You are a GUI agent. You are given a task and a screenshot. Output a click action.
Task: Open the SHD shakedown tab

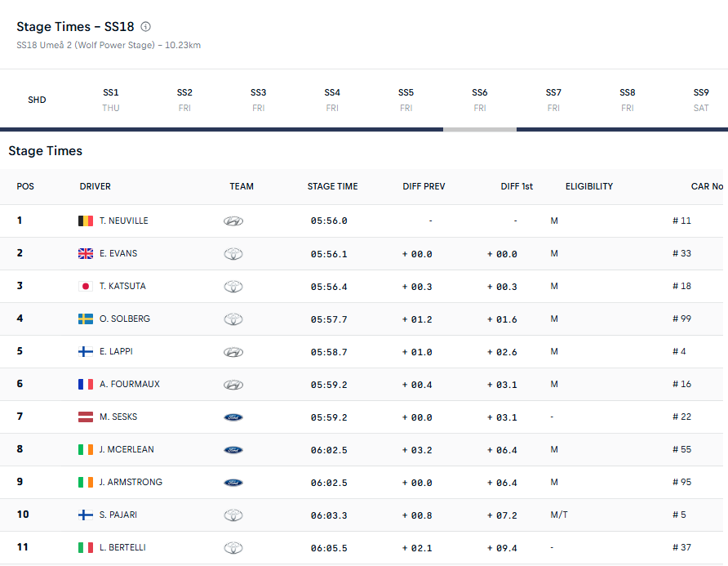pyautogui.click(x=37, y=100)
